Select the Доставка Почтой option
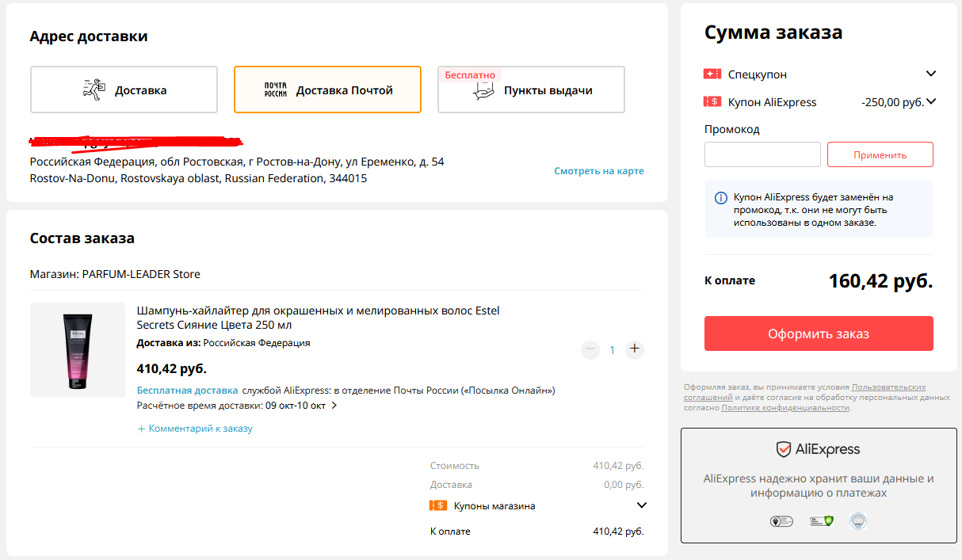The image size is (962, 560). [x=327, y=90]
